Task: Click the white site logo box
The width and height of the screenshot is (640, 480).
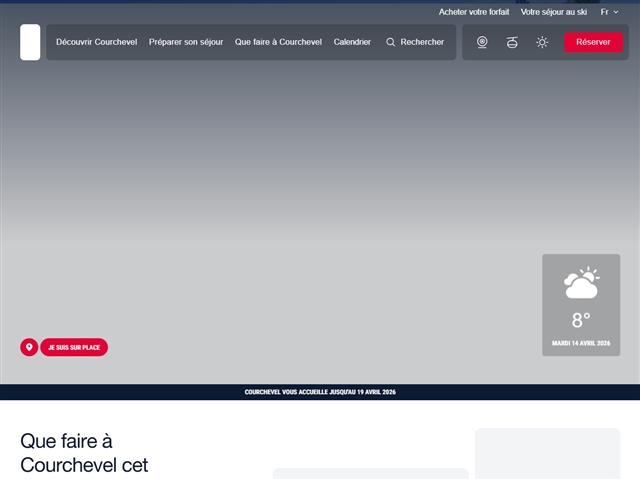Action: (30, 42)
